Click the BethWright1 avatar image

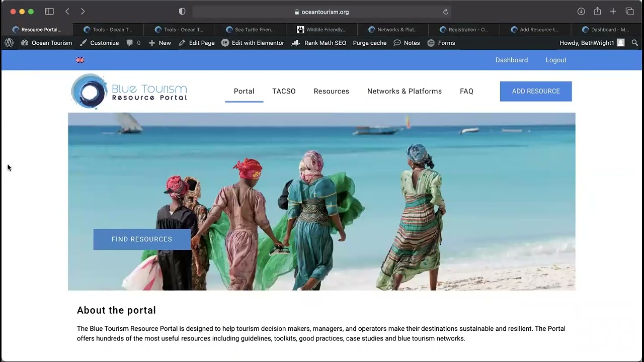click(x=621, y=43)
